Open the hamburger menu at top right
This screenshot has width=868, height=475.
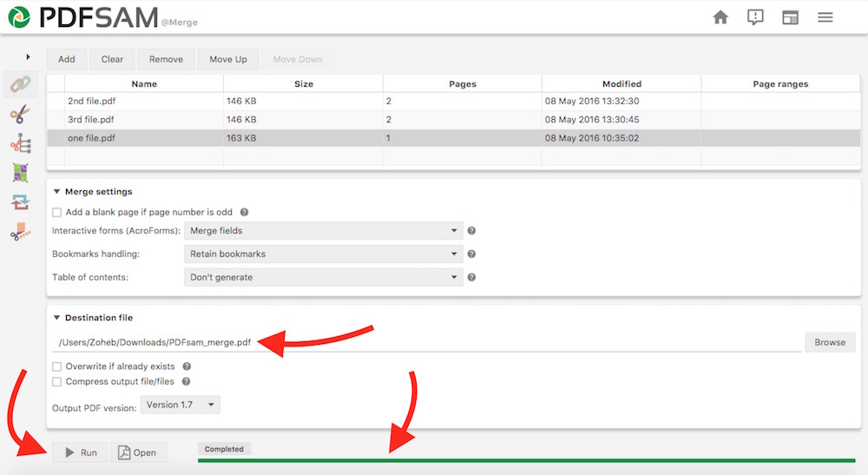pyautogui.click(x=825, y=17)
